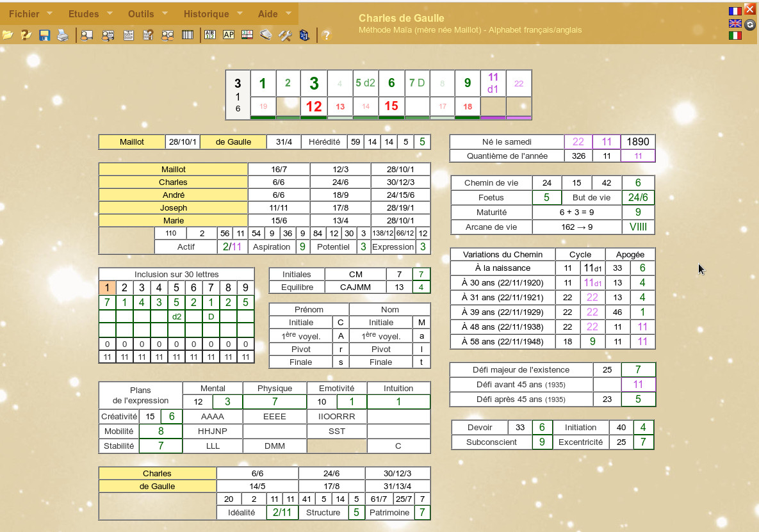Screen dimensions: 759x532
Task: Click the colored number grid icon
Action: click(247, 35)
